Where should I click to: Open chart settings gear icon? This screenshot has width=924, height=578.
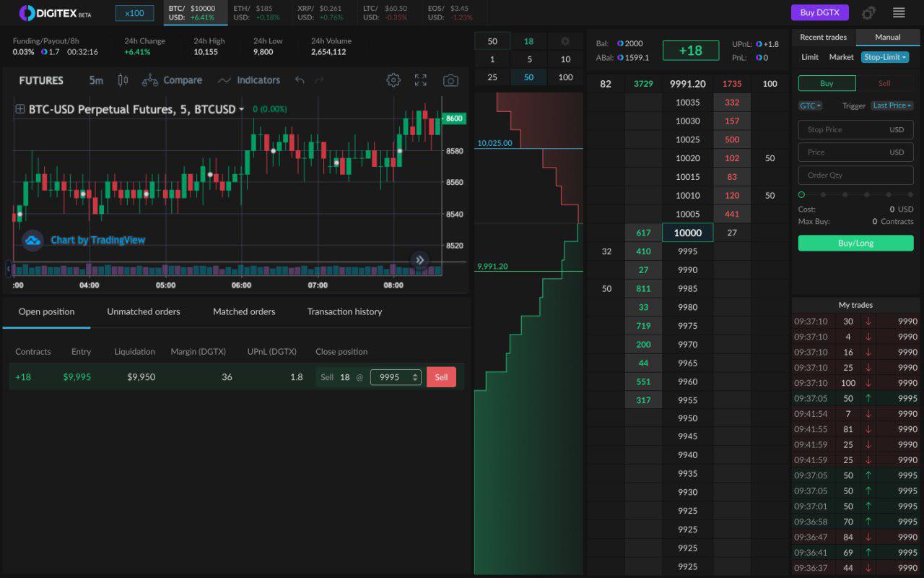pos(393,80)
